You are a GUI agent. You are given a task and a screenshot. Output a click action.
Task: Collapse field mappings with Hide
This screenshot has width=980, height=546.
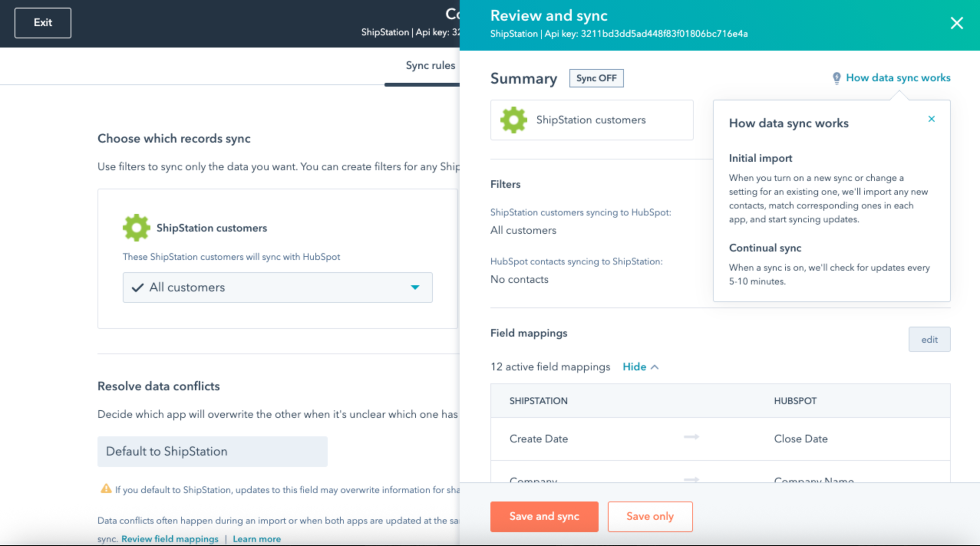coord(640,367)
